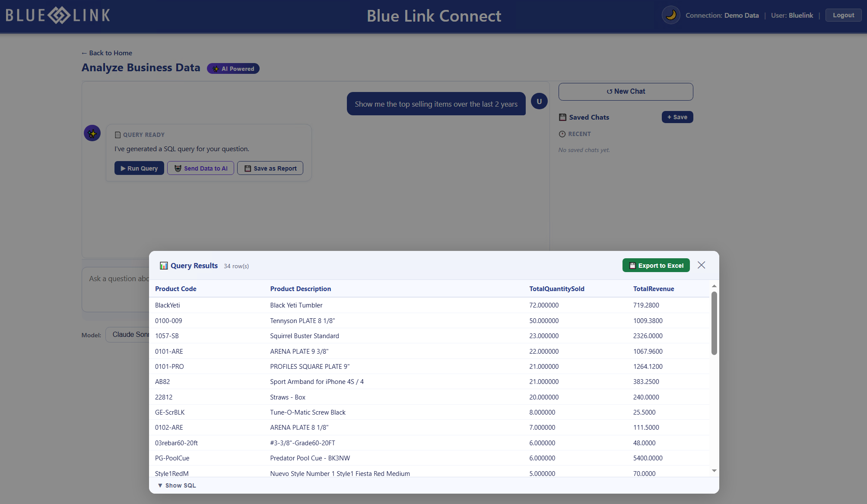Close the Query Results panel
This screenshot has height=504, width=867.
[701, 265]
